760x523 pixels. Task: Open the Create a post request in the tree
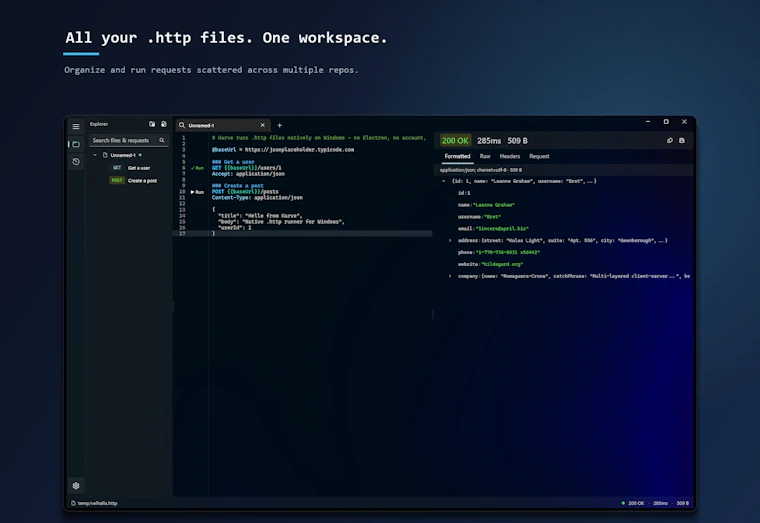pyautogui.click(x=142, y=180)
